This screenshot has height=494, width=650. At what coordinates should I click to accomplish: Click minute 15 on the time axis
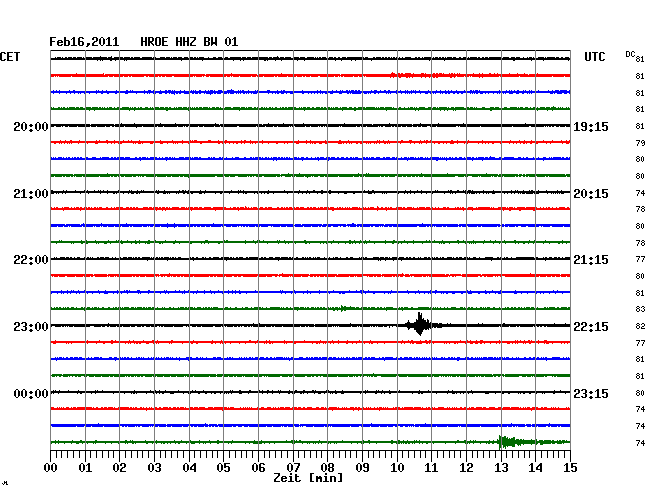coord(570,467)
